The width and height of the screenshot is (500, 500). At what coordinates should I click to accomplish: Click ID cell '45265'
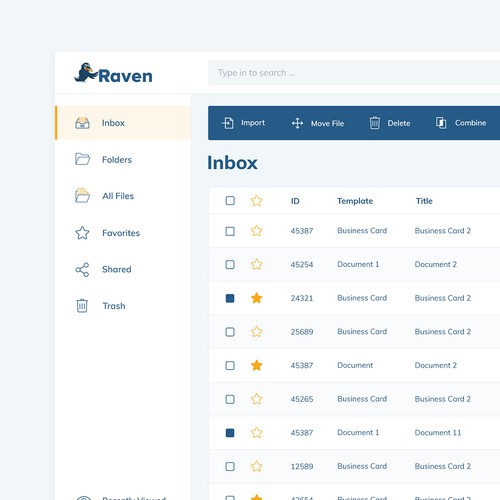[302, 399]
